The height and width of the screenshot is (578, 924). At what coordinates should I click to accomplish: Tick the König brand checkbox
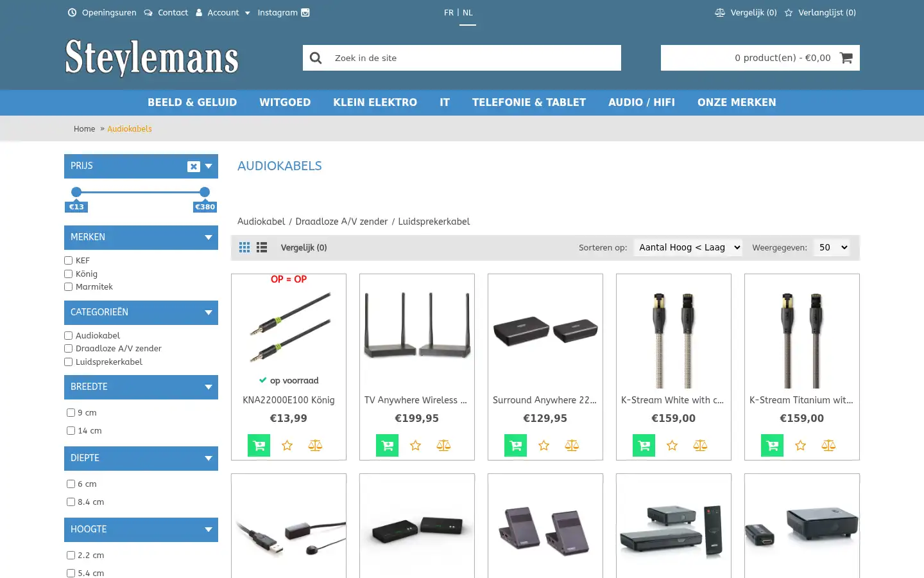(x=68, y=274)
